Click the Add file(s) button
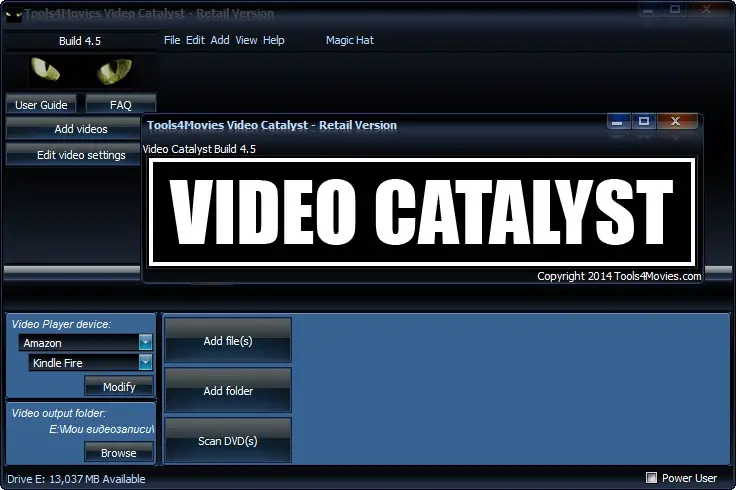 coord(228,341)
